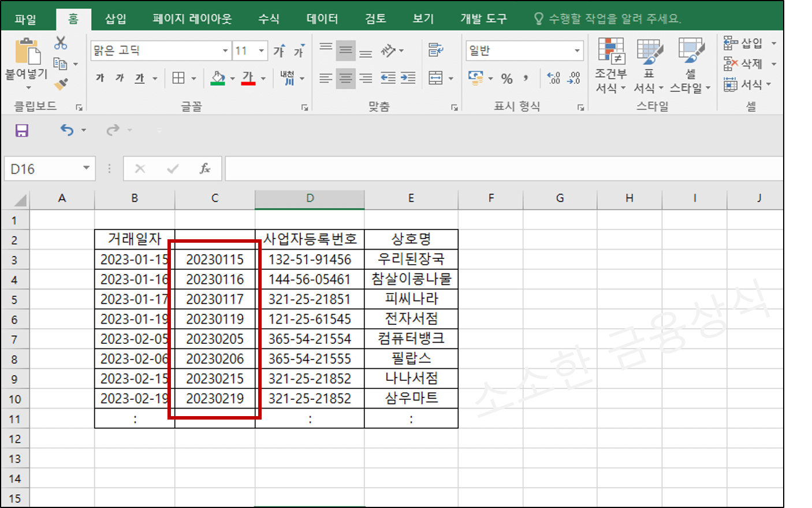Expand the number format (일반) dropdown

point(578,50)
